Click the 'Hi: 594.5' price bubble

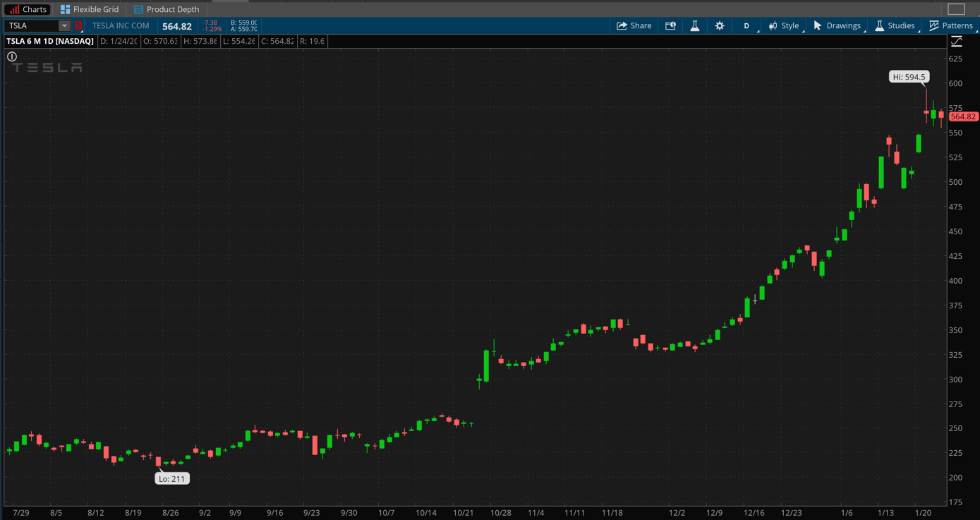tap(909, 77)
